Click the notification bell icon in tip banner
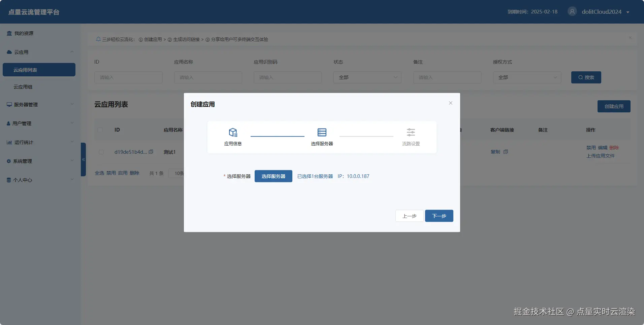 98,39
